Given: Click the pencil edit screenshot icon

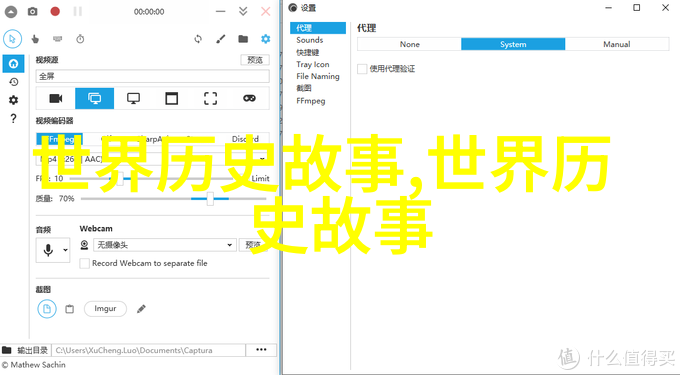Looking at the screenshot, I should (141, 309).
